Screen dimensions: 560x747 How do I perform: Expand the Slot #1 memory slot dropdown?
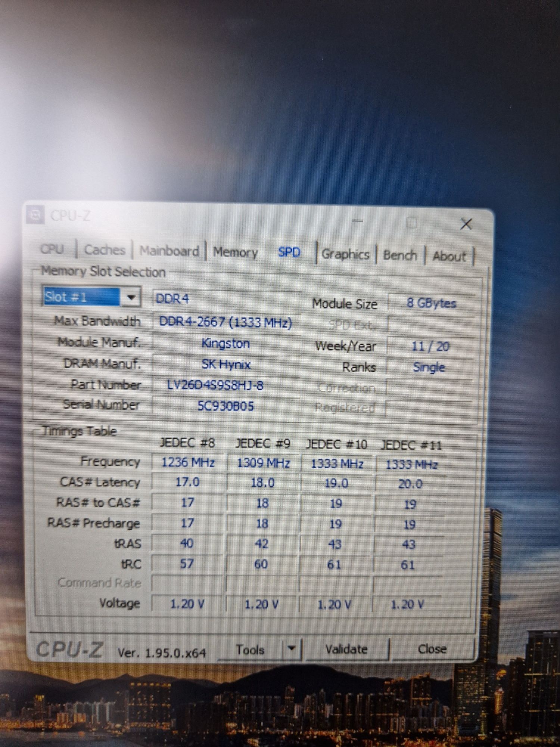(131, 297)
